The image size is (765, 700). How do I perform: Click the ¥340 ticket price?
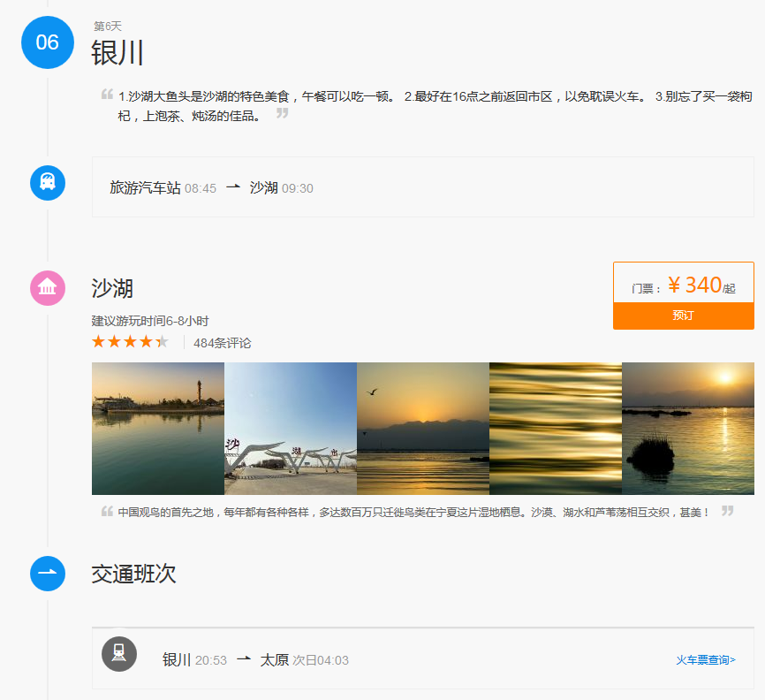[x=694, y=285]
